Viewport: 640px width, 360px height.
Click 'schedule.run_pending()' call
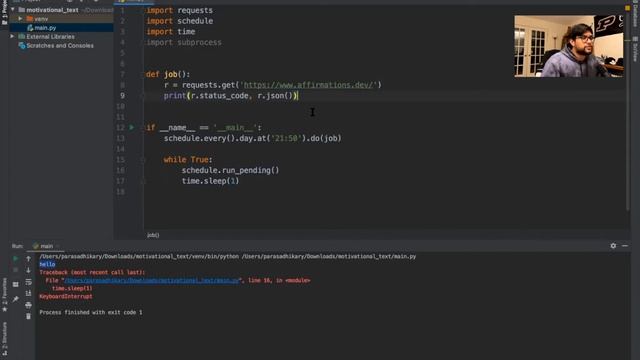click(x=230, y=170)
